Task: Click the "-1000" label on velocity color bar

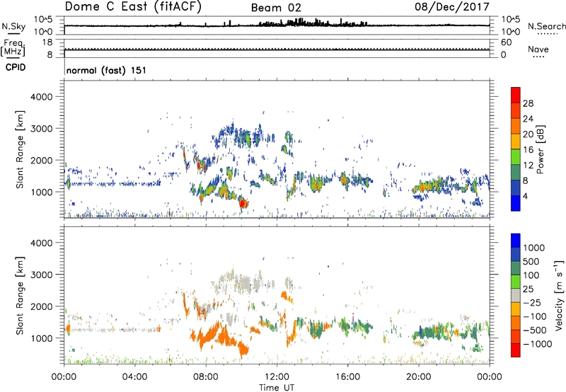Action: tap(537, 344)
